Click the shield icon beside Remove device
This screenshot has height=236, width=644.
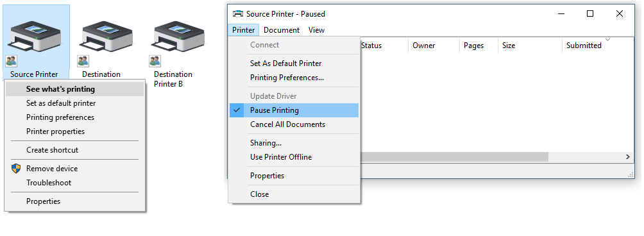pyautogui.click(x=16, y=169)
